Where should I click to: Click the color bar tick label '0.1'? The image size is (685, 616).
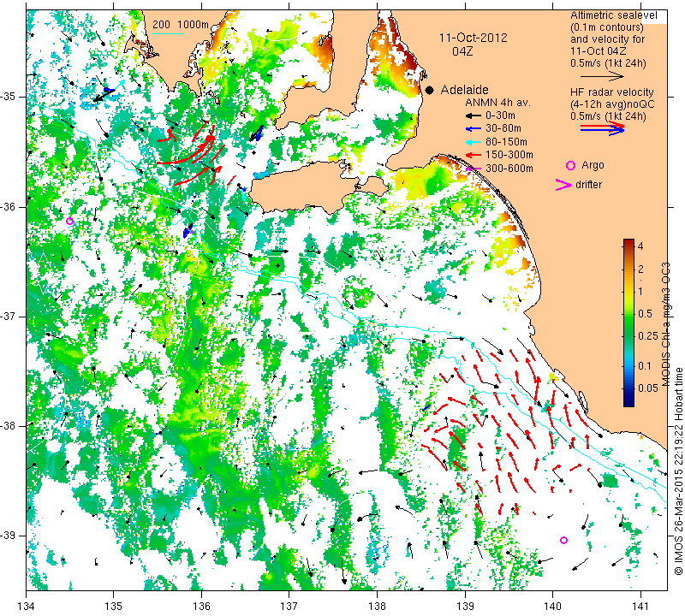645,366
